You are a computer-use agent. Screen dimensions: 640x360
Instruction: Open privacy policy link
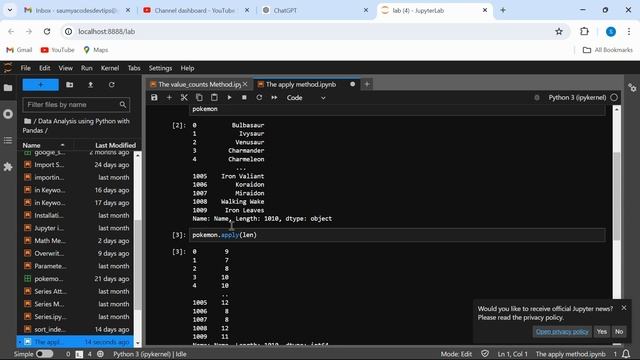coord(562,332)
